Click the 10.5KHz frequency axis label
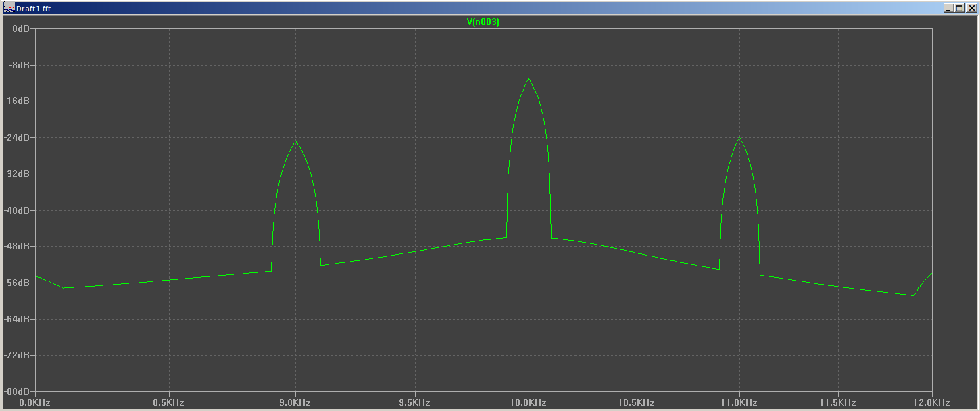Screen dimensions: 980x411 tap(637, 402)
